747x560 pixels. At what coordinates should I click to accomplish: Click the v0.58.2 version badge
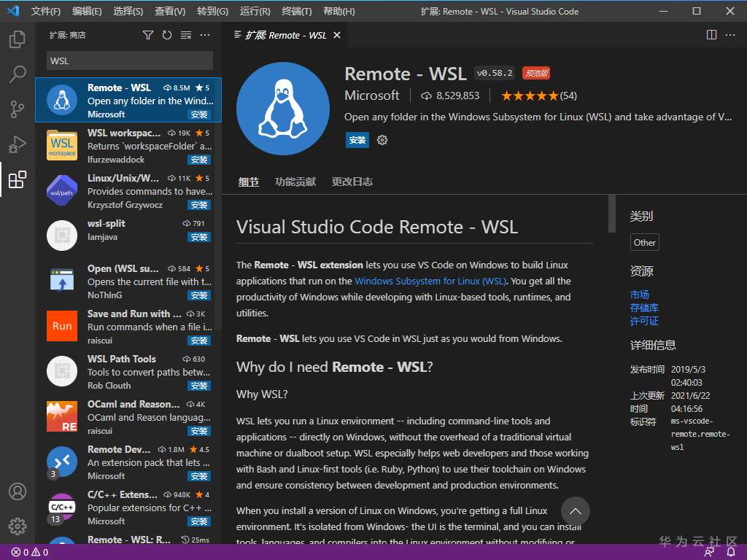point(495,73)
